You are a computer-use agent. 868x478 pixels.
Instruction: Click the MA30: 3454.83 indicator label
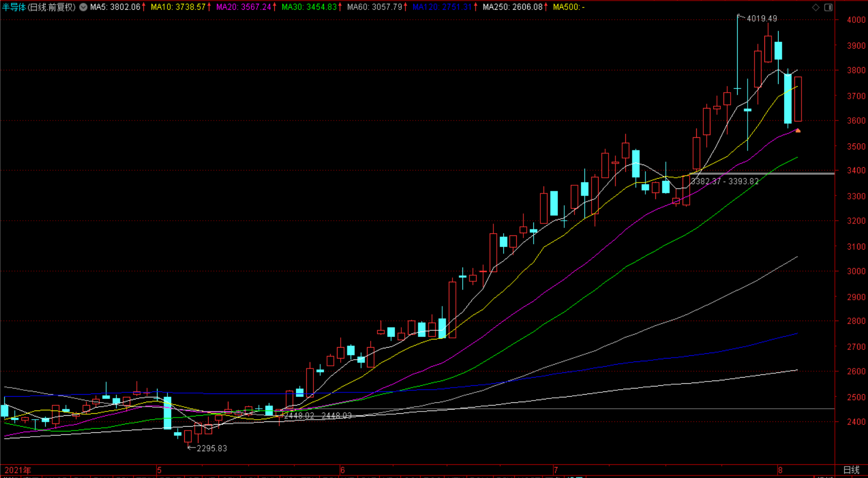tap(309, 7)
